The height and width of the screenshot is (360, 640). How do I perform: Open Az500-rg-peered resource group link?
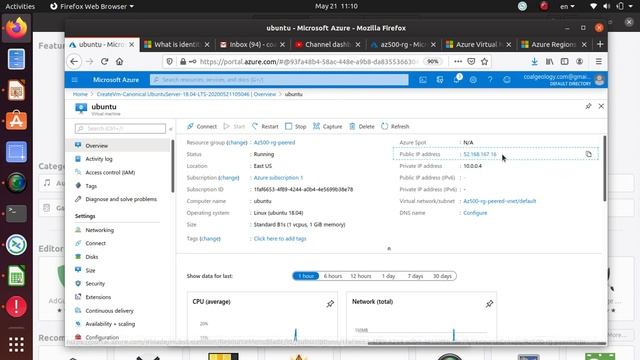coord(274,142)
